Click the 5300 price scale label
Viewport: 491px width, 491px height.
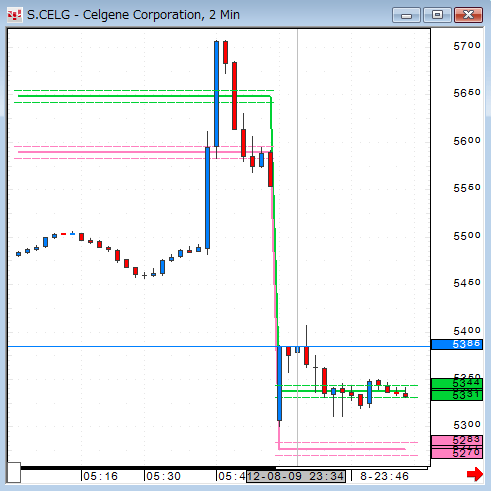pos(467,425)
